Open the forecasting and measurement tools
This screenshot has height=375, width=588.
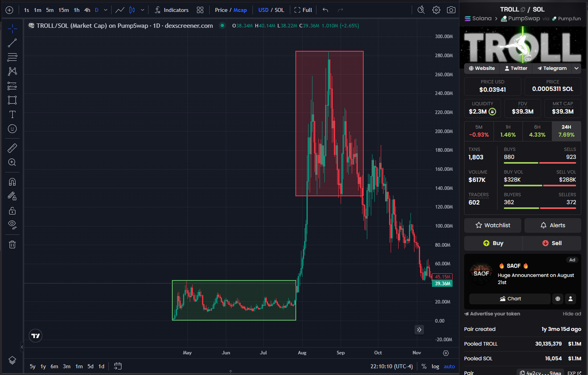tap(12, 86)
